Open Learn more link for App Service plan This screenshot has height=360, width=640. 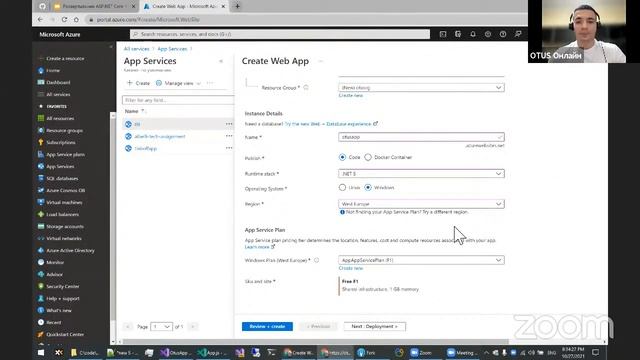pos(260,247)
